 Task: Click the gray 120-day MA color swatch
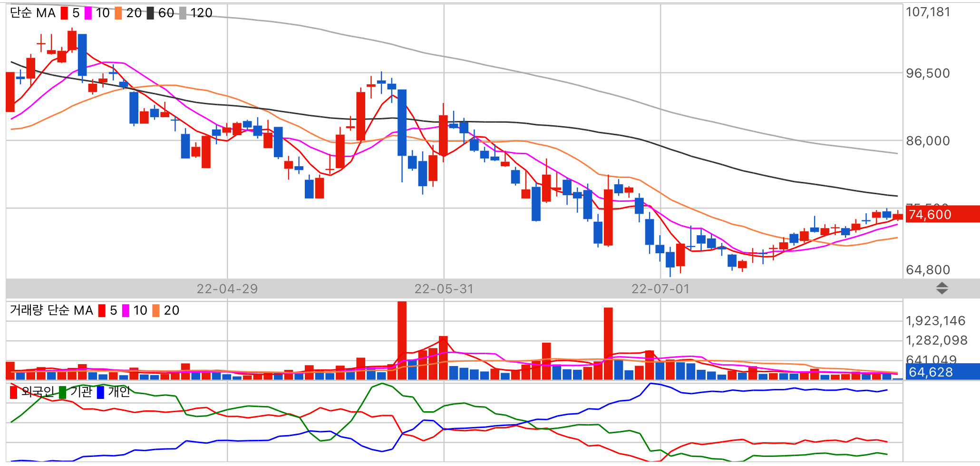(183, 13)
